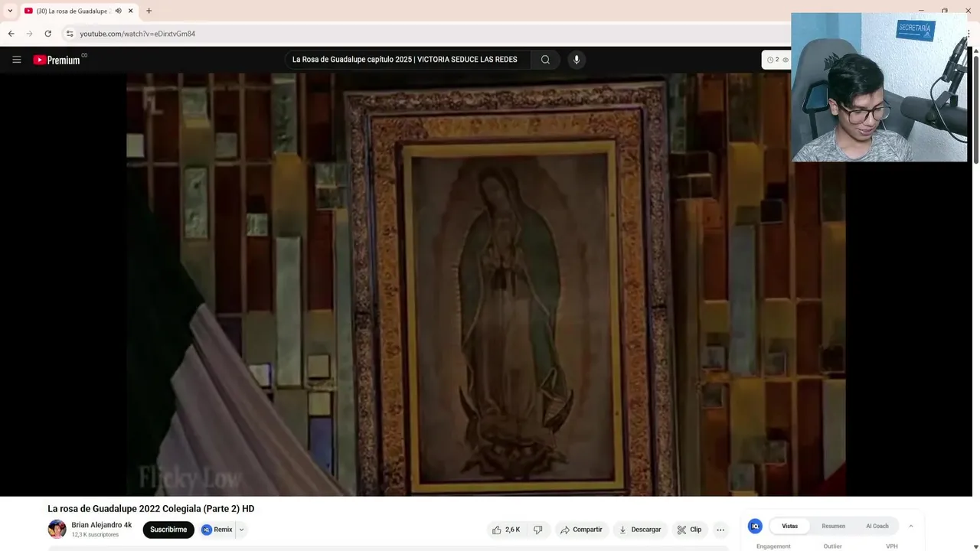Open more actions three-dot menu
Screen dimensions: 980x551
(720, 530)
